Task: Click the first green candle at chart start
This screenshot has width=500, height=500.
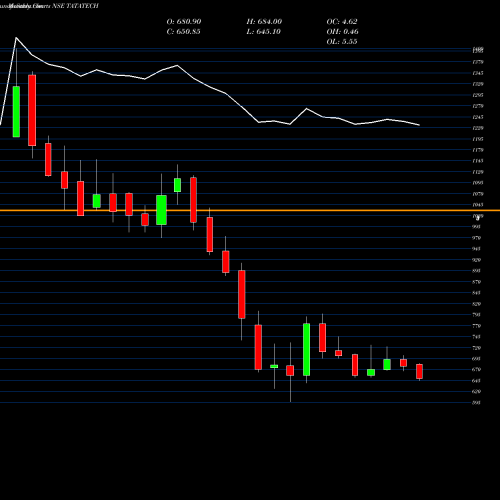Action: 16,111
